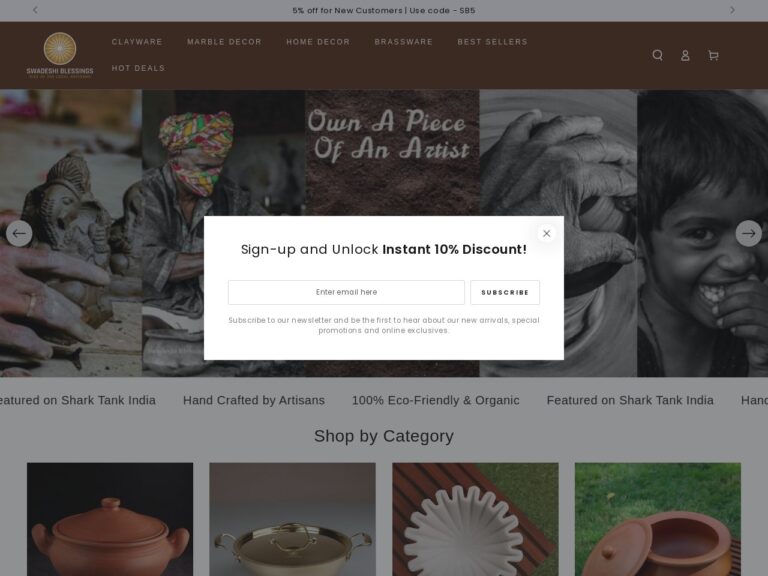This screenshot has width=768, height=576.
Task: Select the brass kadai category thumbnail
Action: tap(292, 519)
